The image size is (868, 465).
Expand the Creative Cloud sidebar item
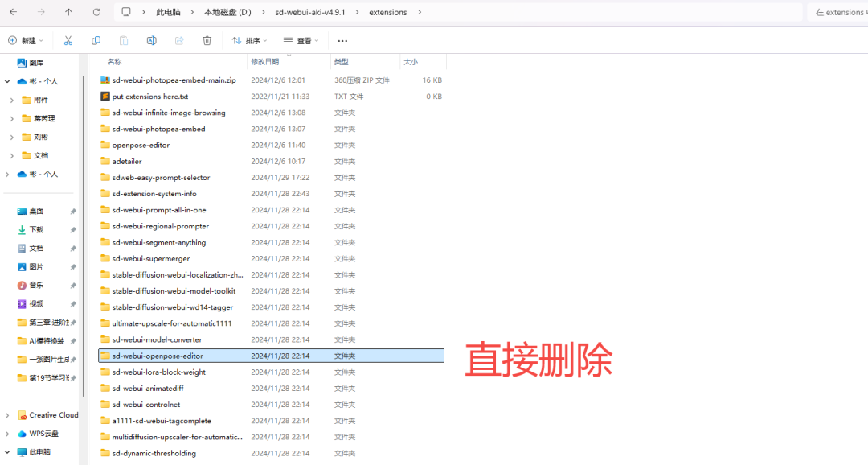[7, 415]
